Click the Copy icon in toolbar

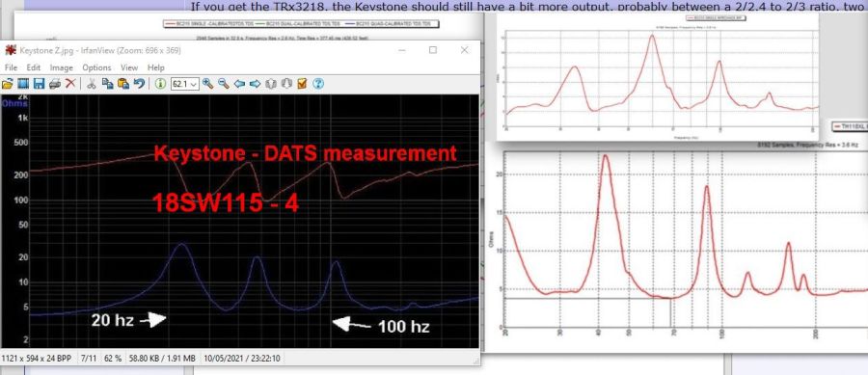click(107, 84)
